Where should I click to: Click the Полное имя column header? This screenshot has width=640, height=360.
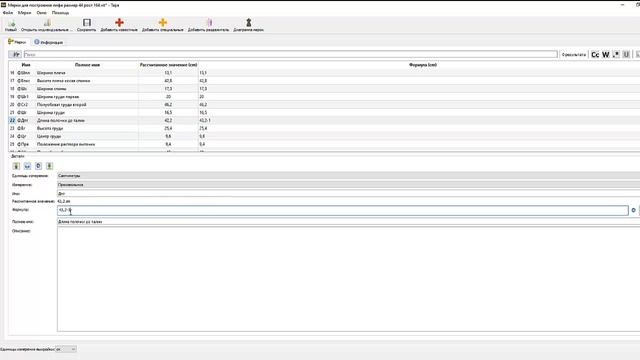coord(87,65)
